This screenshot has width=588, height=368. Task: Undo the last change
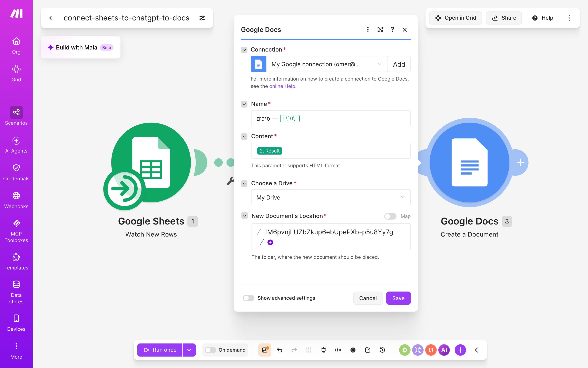[x=280, y=350]
